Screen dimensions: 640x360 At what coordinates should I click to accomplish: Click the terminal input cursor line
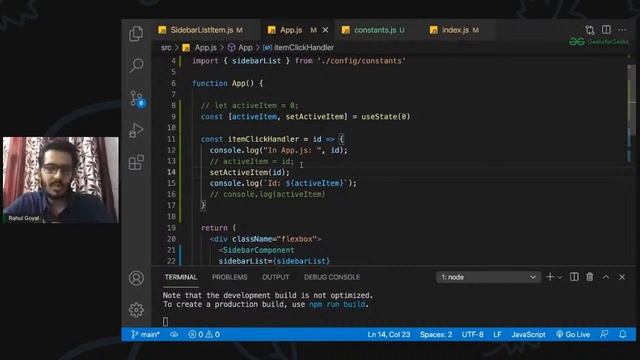tap(165, 322)
